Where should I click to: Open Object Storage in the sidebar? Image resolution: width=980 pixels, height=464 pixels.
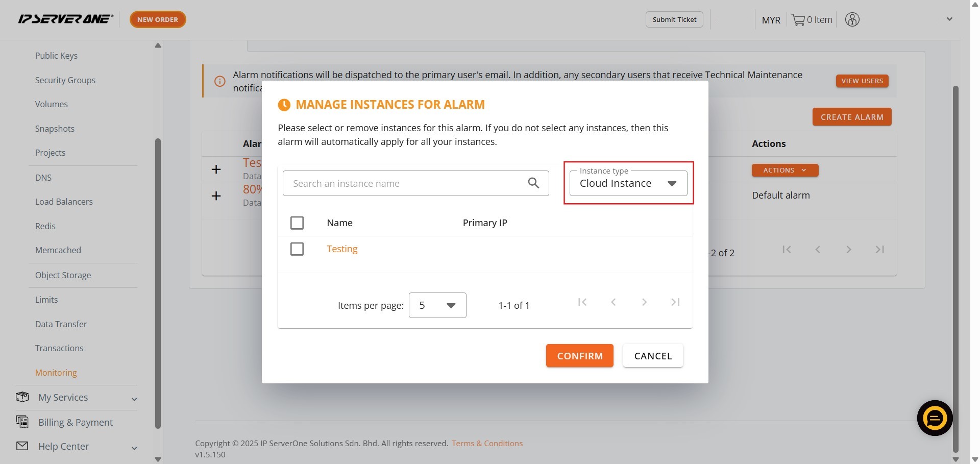(x=63, y=275)
